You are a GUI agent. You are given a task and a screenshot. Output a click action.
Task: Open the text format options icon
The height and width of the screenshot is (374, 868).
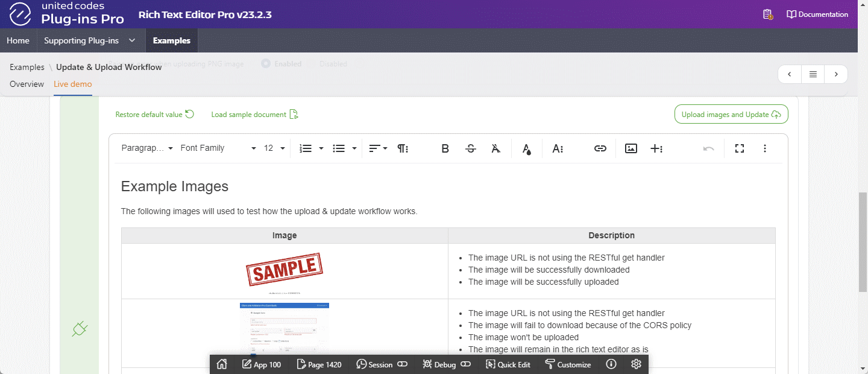[558, 148]
